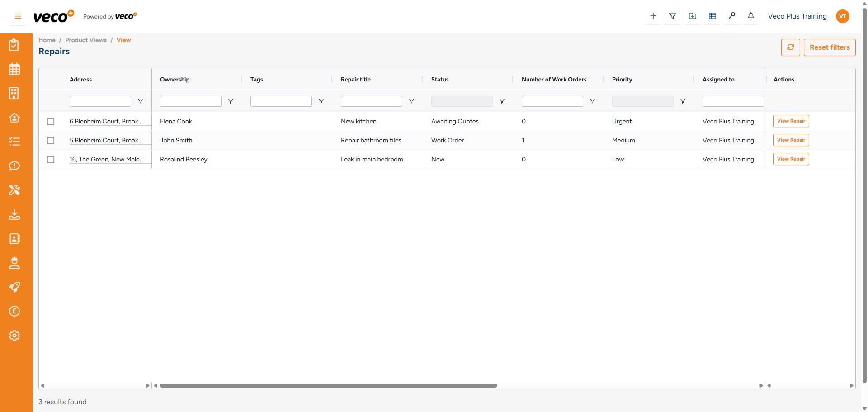Open the calendar icon in sidebar
Screen dimensions: 868x412
[x=14, y=69]
